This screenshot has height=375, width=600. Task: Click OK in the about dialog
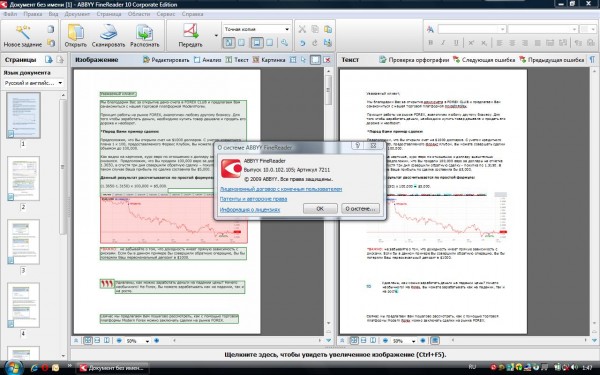320,209
